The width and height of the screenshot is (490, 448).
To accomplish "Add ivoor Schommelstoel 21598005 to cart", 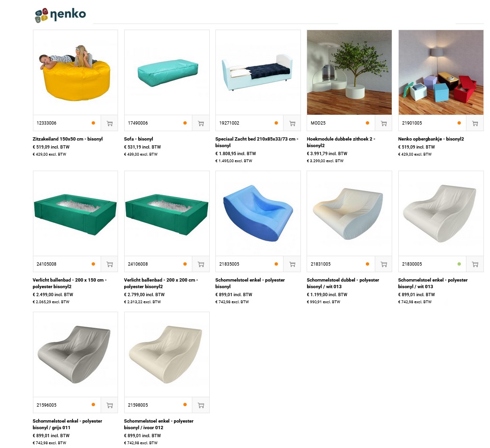I will (201, 405).
